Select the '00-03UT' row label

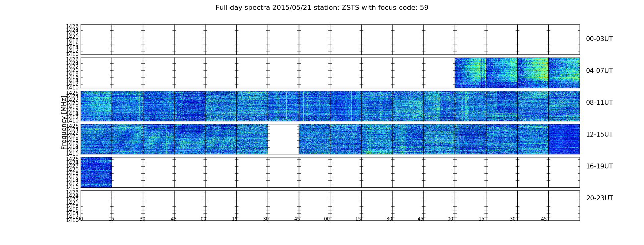click(599, 39)
